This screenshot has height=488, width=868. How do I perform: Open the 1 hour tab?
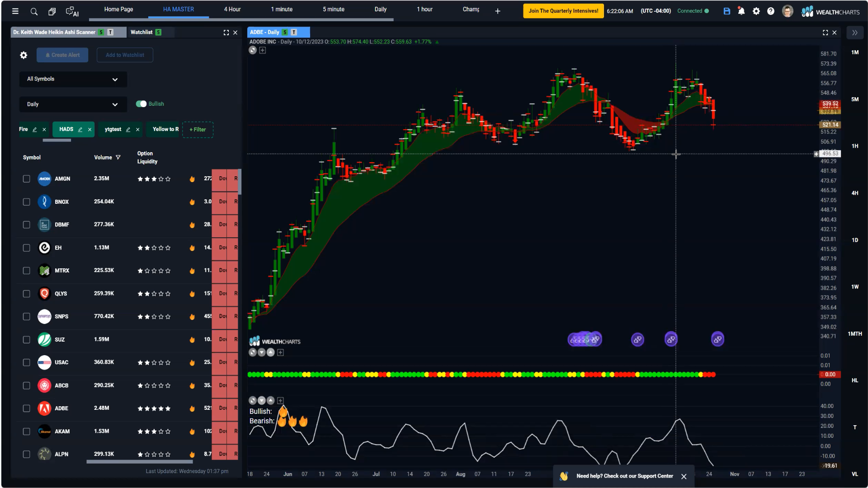[425, 9]
